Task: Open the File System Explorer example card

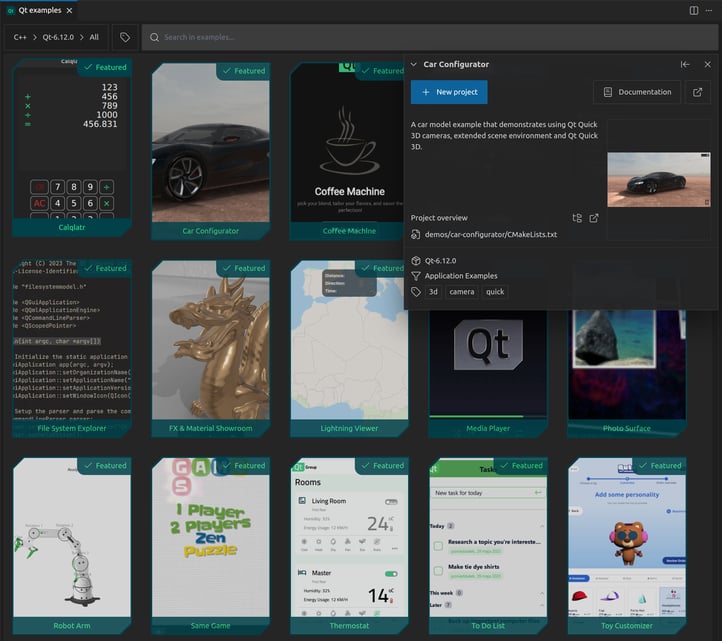Action: pos(72,348)
